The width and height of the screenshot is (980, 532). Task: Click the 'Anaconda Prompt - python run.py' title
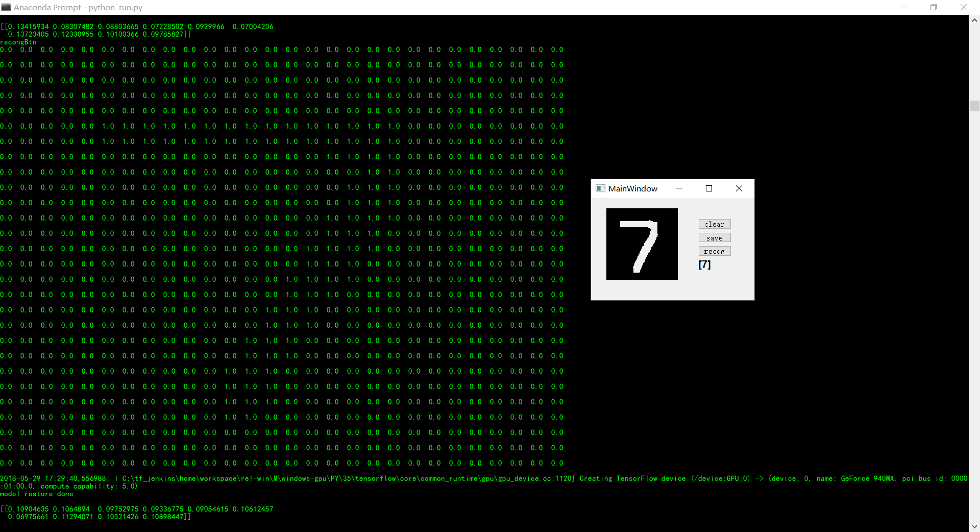click(x=78, y=7)
